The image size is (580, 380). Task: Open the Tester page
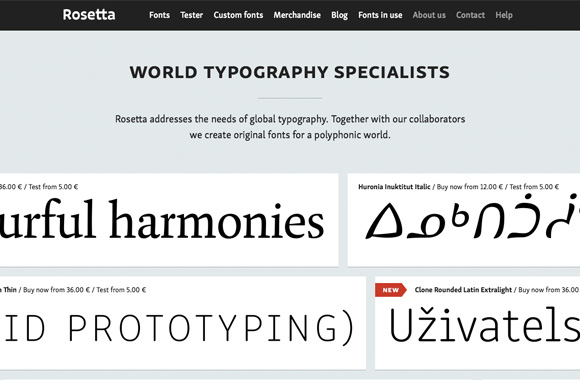tap(192, 15)
